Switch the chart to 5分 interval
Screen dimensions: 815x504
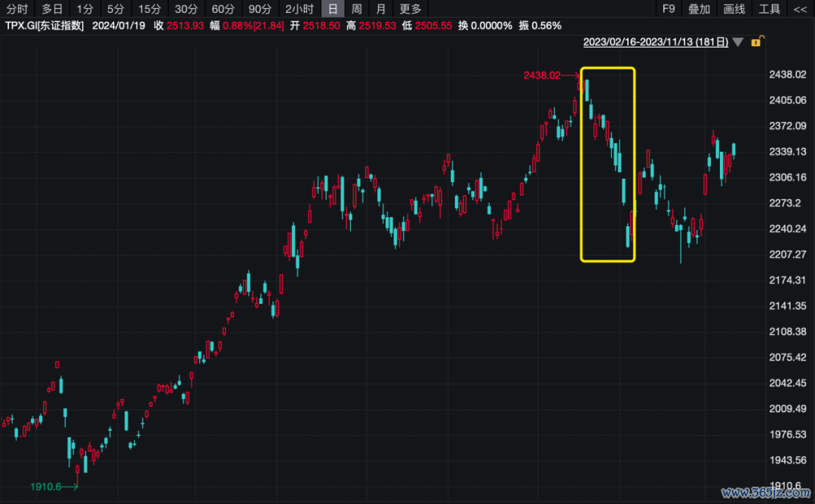coord(115,9)
